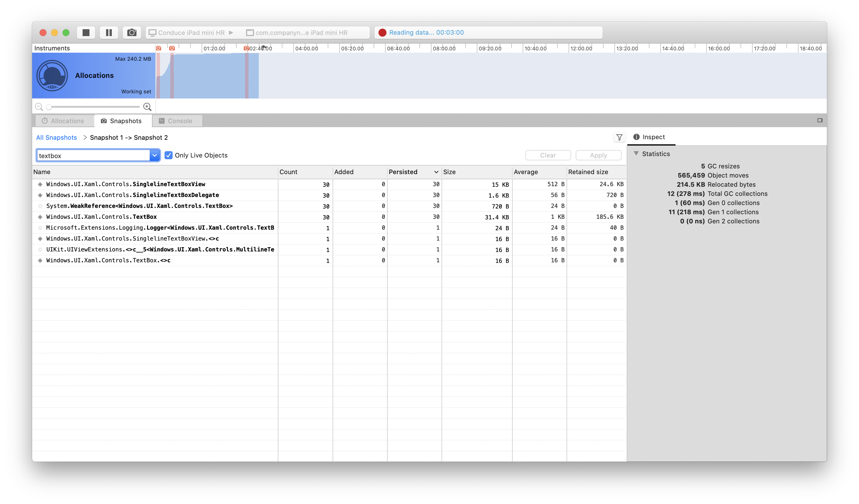The height and width of the screenshot is (504, 859).
Task: Click the Apply button
Action: 598,155
